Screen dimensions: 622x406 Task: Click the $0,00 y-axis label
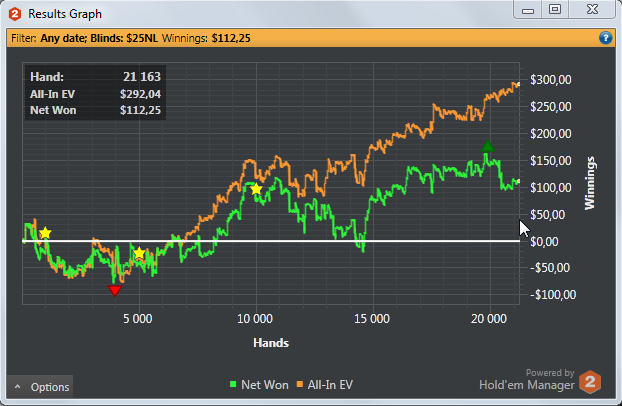[544, 241]
